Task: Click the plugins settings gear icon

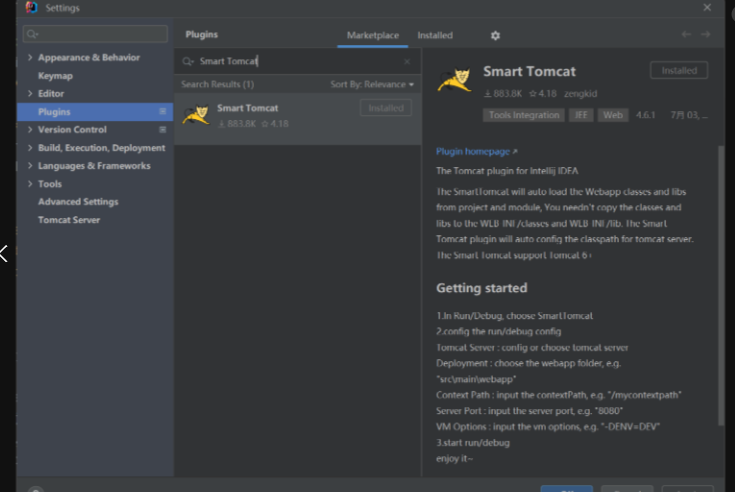Action: tap(495, 36)
